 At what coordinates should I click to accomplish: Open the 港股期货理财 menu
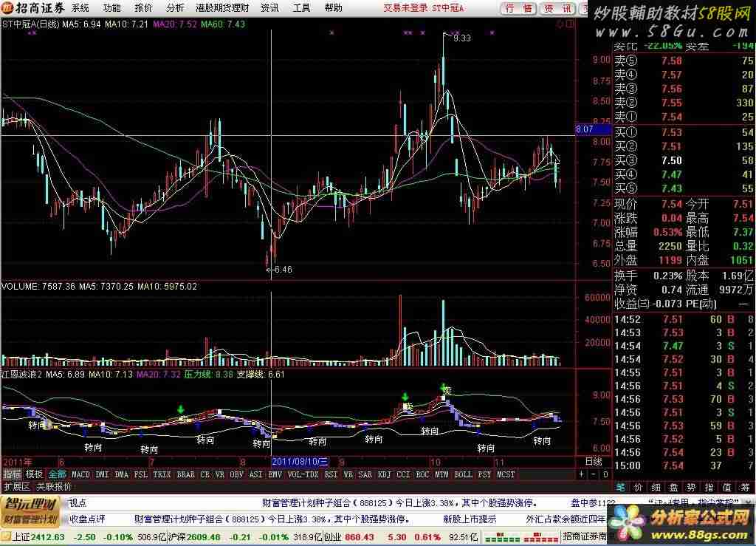(222, 7)
